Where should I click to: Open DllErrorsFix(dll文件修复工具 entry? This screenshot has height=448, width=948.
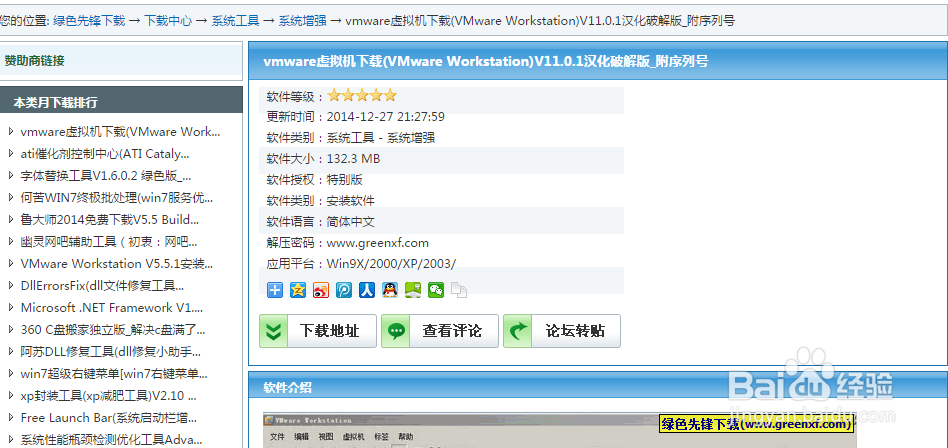click(x=102, y=285)
